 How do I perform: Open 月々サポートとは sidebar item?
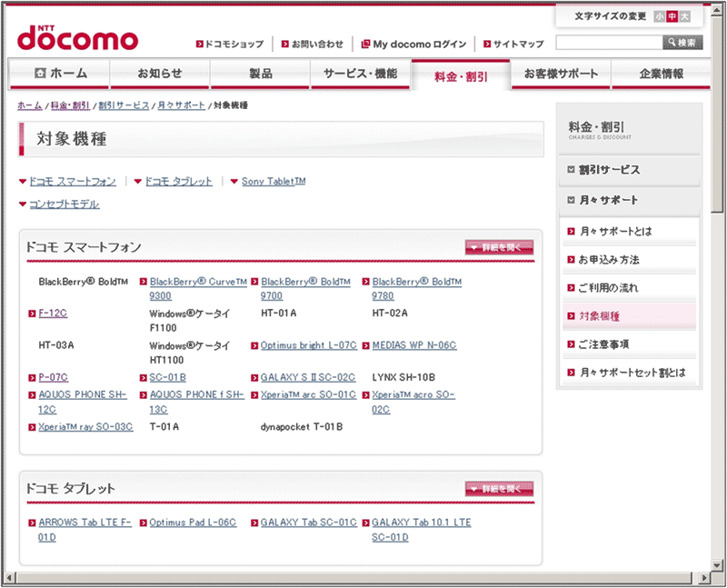click(629, 231)
